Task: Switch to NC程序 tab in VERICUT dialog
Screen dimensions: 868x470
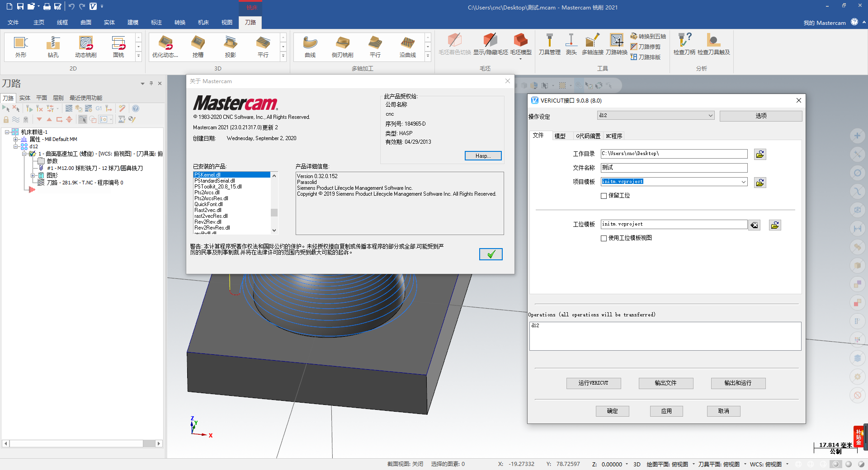Action: pyautogui.click(x=614, y=136)
